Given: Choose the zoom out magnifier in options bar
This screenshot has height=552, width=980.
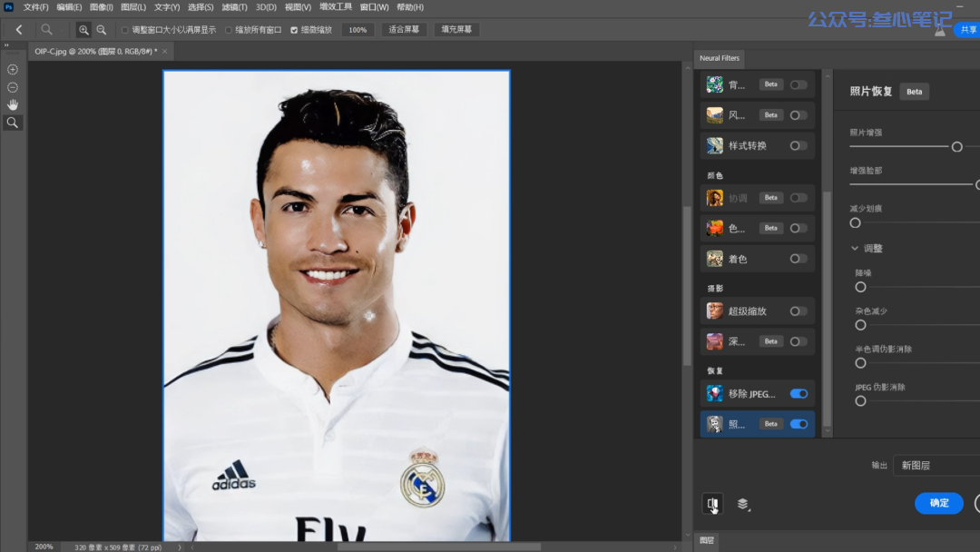Looking at the screenshot, I should pyautogui.click(x=101, y=30).
